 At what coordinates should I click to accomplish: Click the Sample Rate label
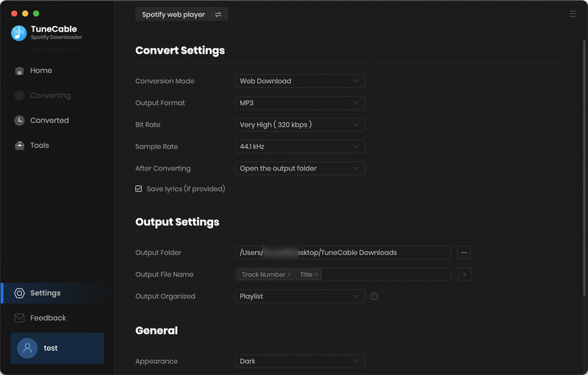[x=157, y=146]
